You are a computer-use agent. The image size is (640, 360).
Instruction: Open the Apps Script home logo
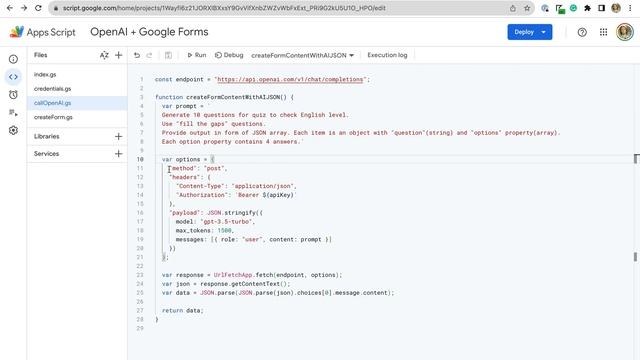pyautogui.click(x=42, y=32)
